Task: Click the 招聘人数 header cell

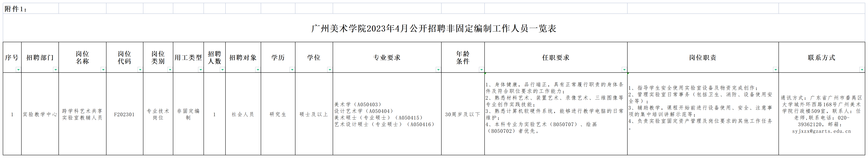Action: (215, 57)
